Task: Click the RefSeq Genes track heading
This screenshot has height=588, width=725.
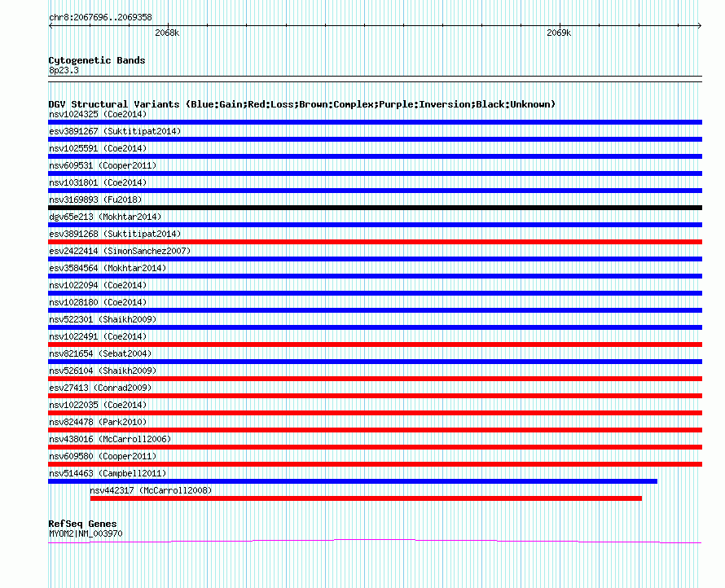Action: click(x=83, y=524)
